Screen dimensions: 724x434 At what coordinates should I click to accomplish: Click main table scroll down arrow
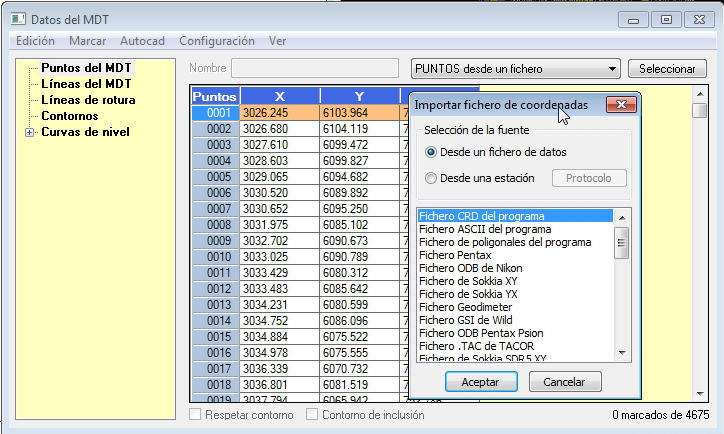coord(700,394)
